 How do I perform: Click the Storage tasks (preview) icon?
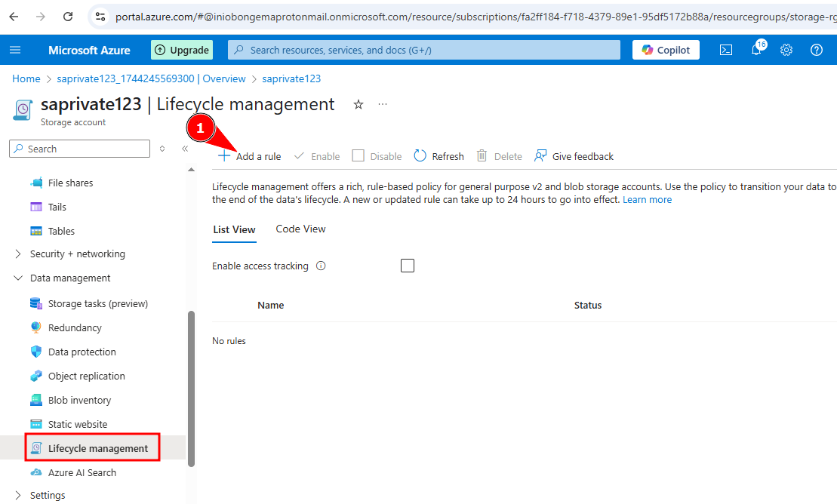[36, 304]
